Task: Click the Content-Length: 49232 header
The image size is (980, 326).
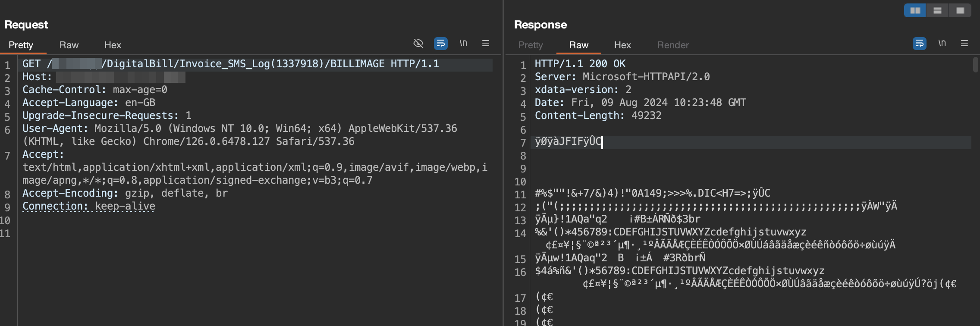Action: pos(598,116)
